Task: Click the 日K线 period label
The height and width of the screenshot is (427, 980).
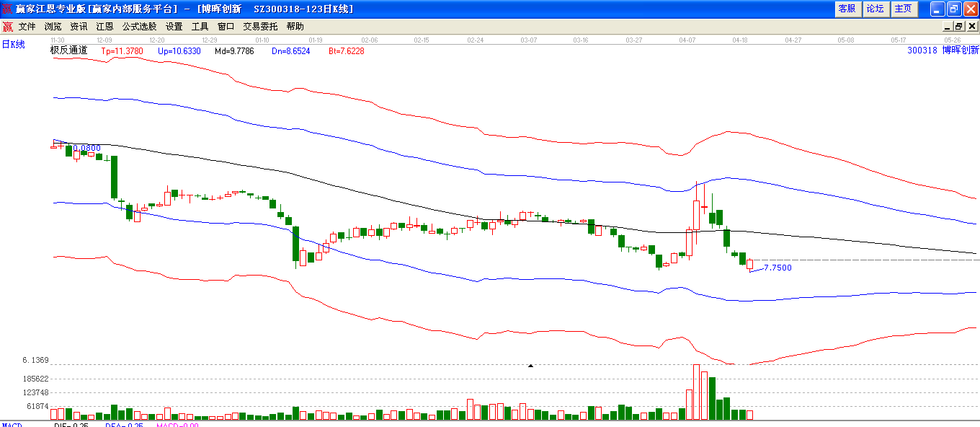Action: [13, 45]
